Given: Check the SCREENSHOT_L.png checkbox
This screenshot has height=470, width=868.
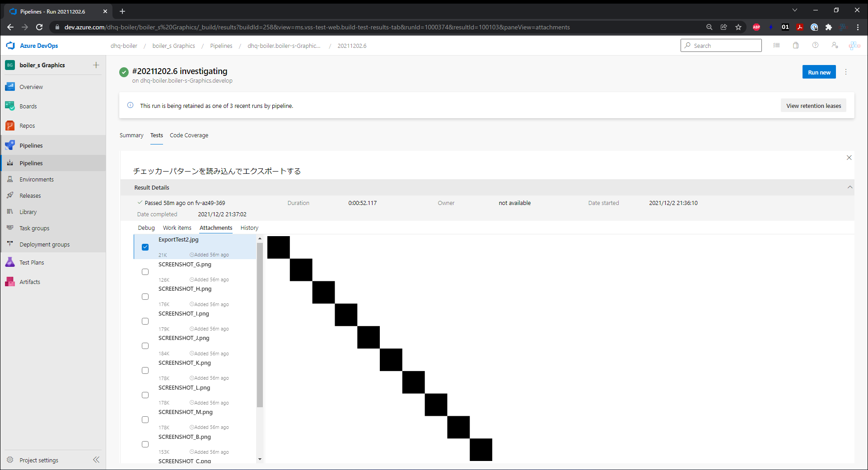Looking at the screenshot, I should pos(145,395).
